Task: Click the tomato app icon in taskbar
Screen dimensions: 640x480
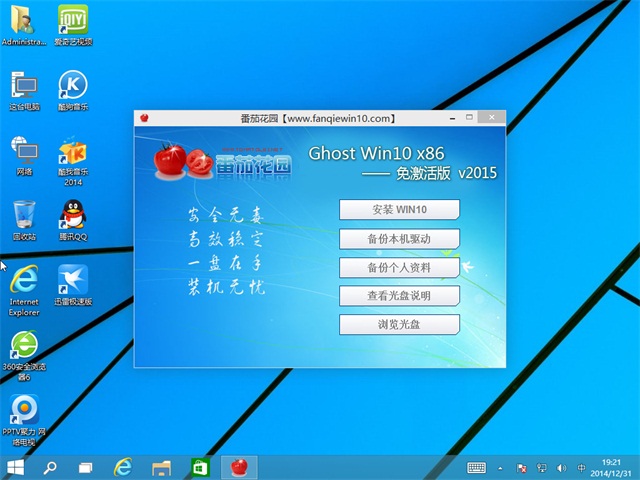Action: pyautogui.click(x=238, y=467)
